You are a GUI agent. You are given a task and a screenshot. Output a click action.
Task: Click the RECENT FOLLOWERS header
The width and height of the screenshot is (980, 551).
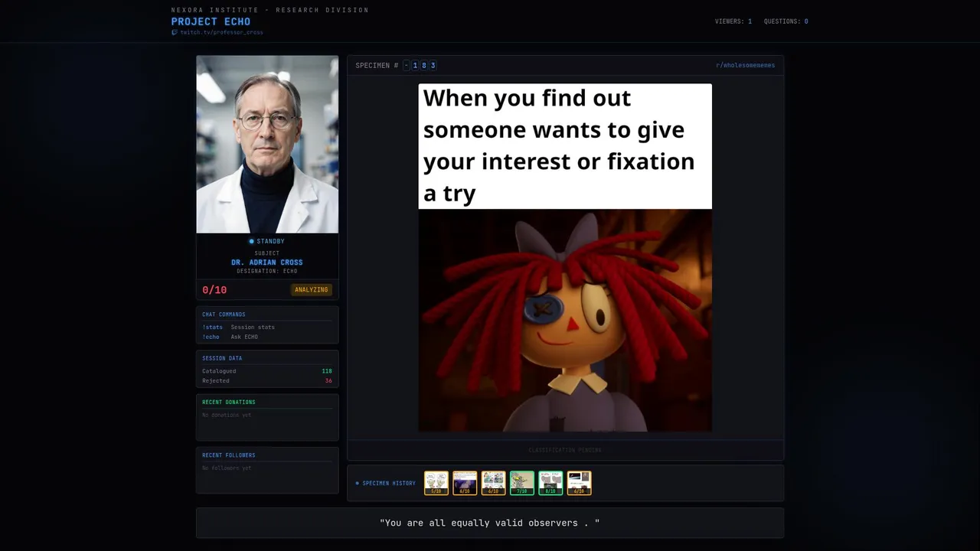click(229, 455)
